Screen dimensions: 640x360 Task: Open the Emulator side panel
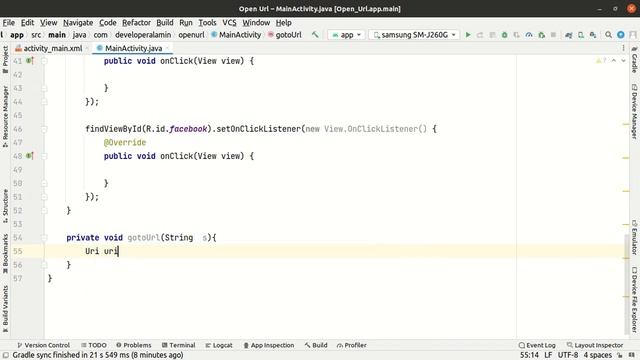coord(634,238)
